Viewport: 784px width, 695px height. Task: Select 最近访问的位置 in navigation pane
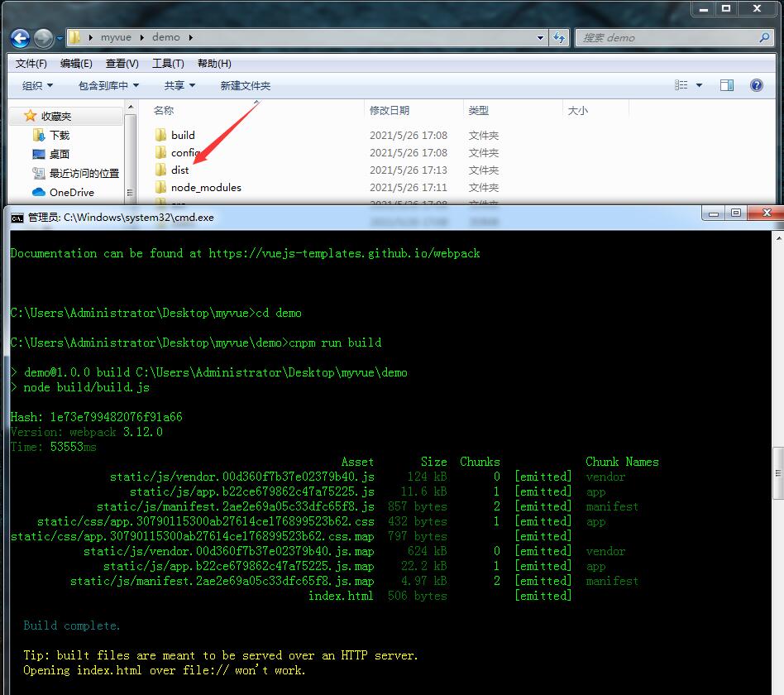click(84, 173)
